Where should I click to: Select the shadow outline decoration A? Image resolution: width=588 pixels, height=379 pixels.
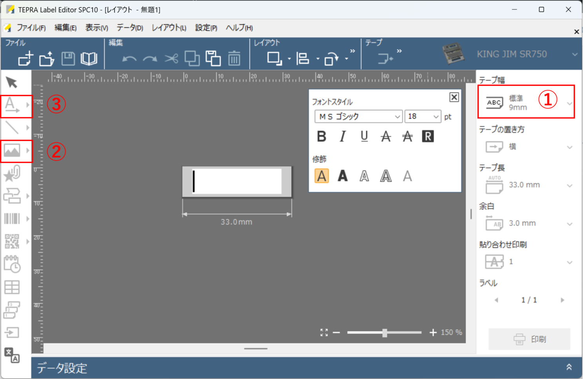click(386, 176)
